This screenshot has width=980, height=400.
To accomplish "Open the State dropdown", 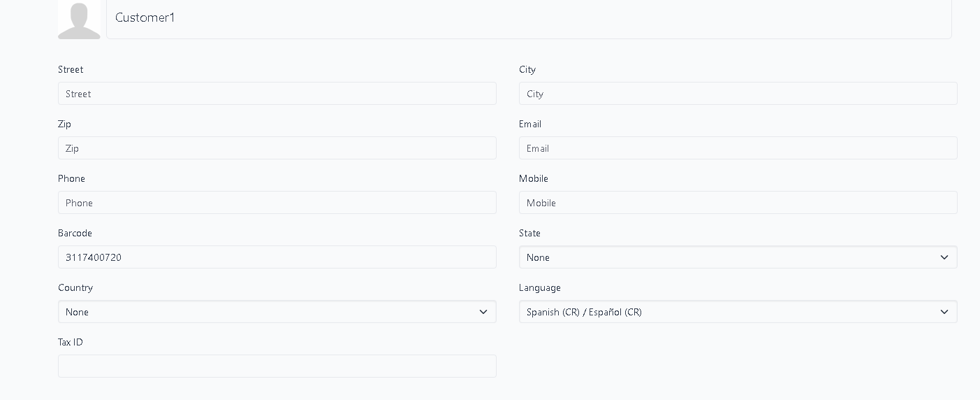I will coord(738,257).
